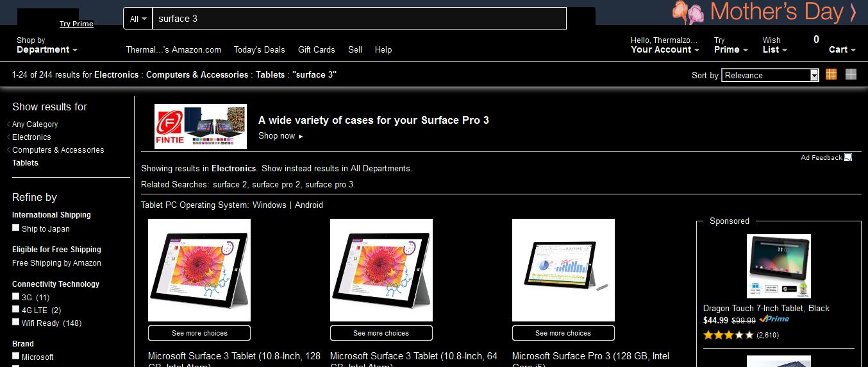Click the Ad Feedback text
Screen dimensions: 868x367
[821, 158]
